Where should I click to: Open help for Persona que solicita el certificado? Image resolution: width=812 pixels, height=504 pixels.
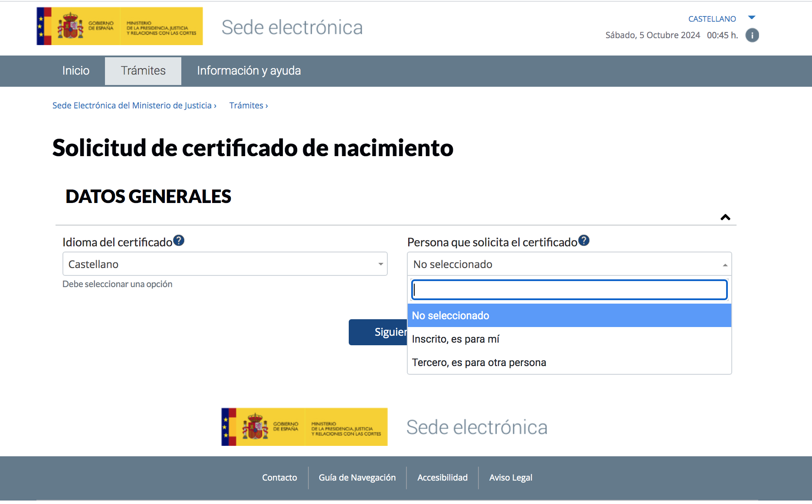(x=584, y=240)
